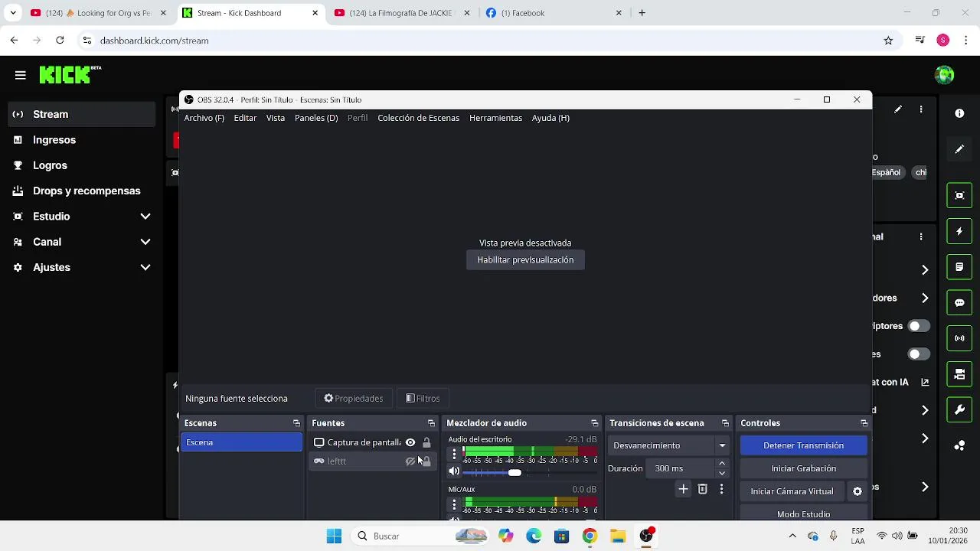
Task: Click the Duración 300 ms field
Action: pos(681,468)
